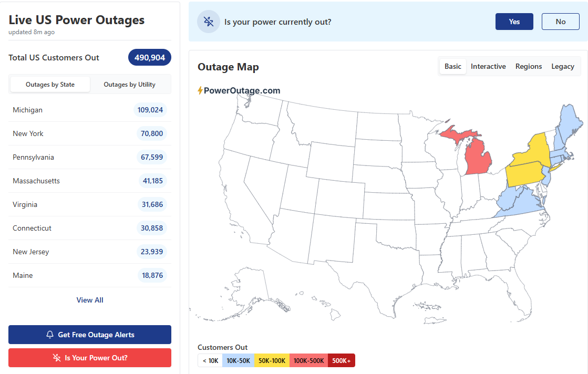Open the New Jersey outage row

90,252
